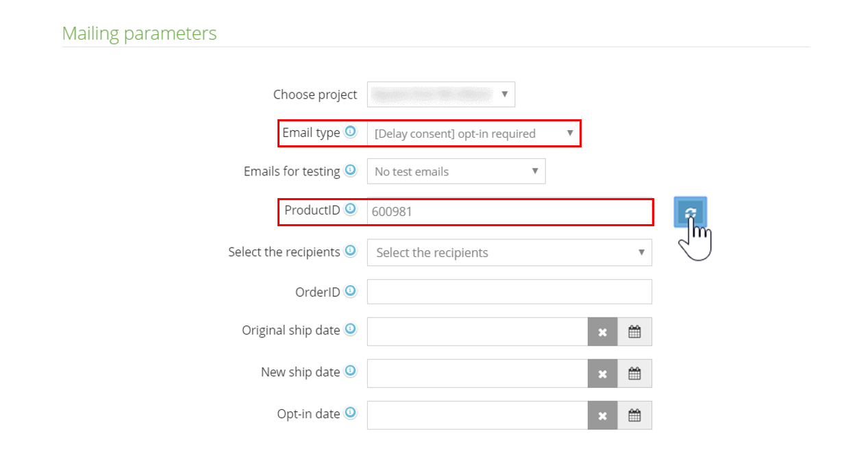Image resolution: width=868 pixels, height=449 pixels.
Task: Click the info icon next to Emails for testing
Action: coord(350,171)
